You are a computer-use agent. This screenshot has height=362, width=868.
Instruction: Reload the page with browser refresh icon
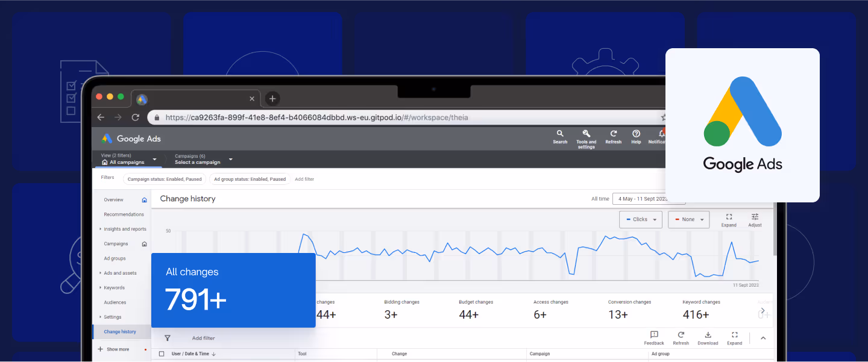pos(136,117)
